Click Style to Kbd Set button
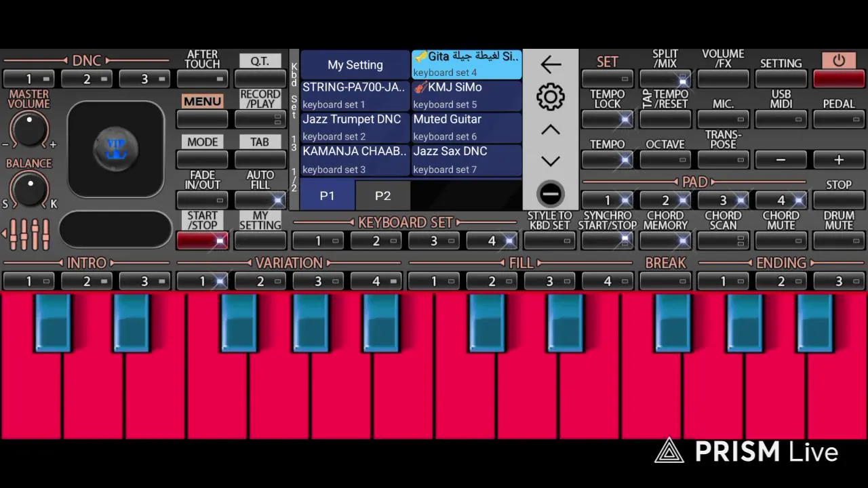This screenshot has height=488, width=868. click(549, 240)
